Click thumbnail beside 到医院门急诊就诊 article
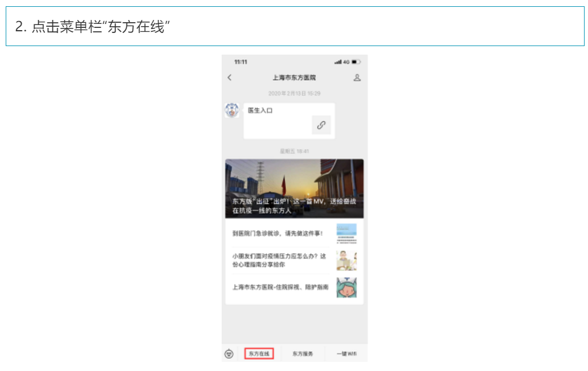This screenshot has height=371, width=588. click(346, 234)
